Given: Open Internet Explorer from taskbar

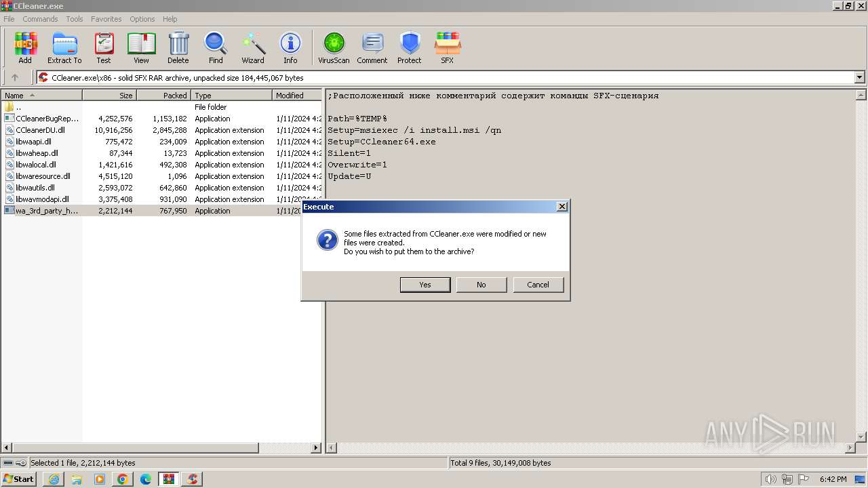Looking at the screenshot, I should (54, 479).
